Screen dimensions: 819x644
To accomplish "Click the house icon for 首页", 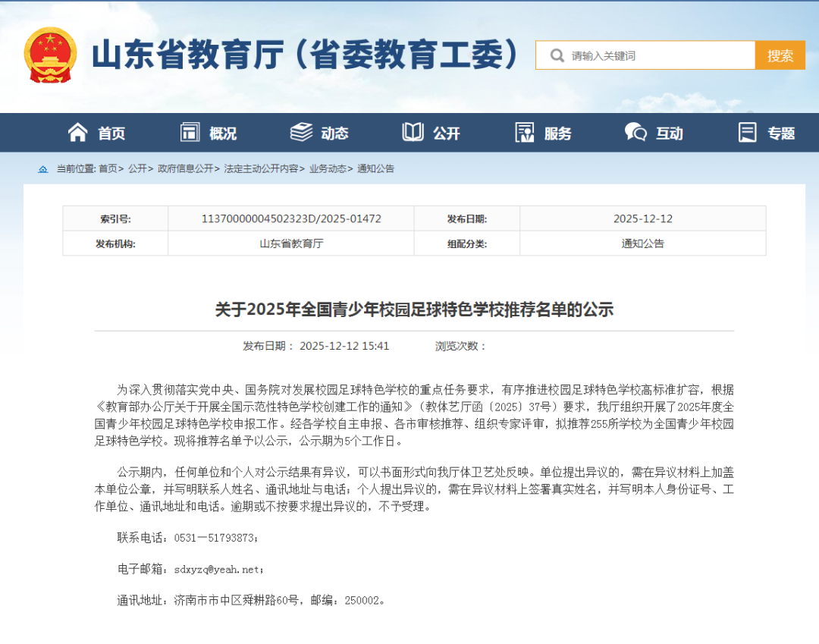I will [x=77, y=133].
